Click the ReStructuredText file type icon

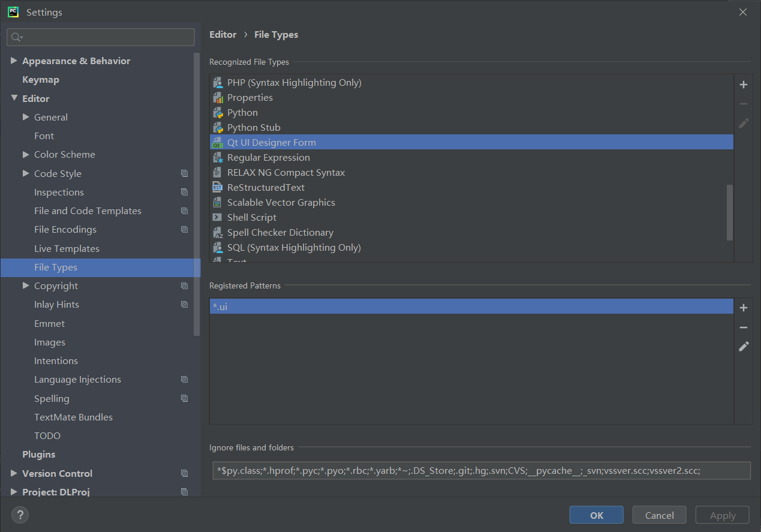coord(218,187)
